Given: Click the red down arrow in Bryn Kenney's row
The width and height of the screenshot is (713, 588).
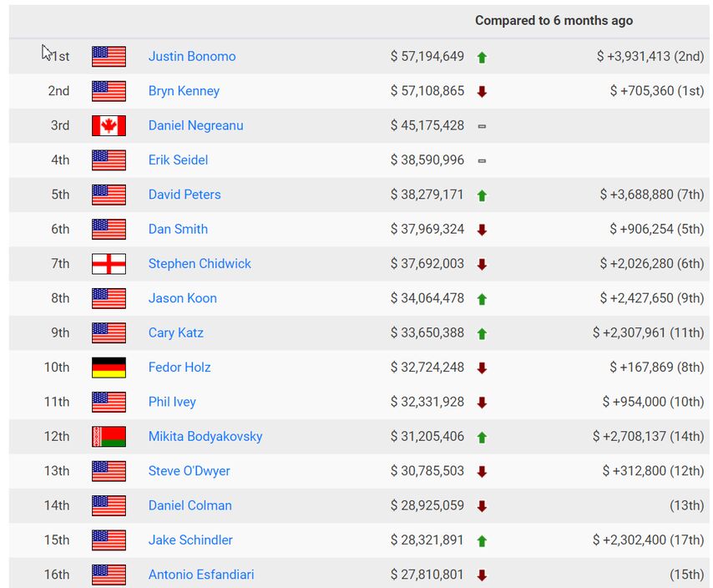Looking at the screenshot, I should pyautogui.click(x=482, y=92).
